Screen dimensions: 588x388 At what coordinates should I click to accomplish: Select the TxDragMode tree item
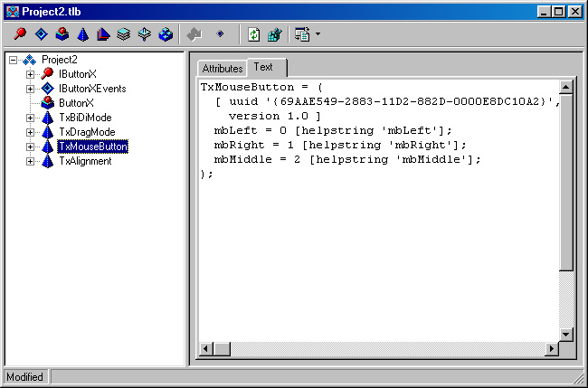tap(87, 132)
